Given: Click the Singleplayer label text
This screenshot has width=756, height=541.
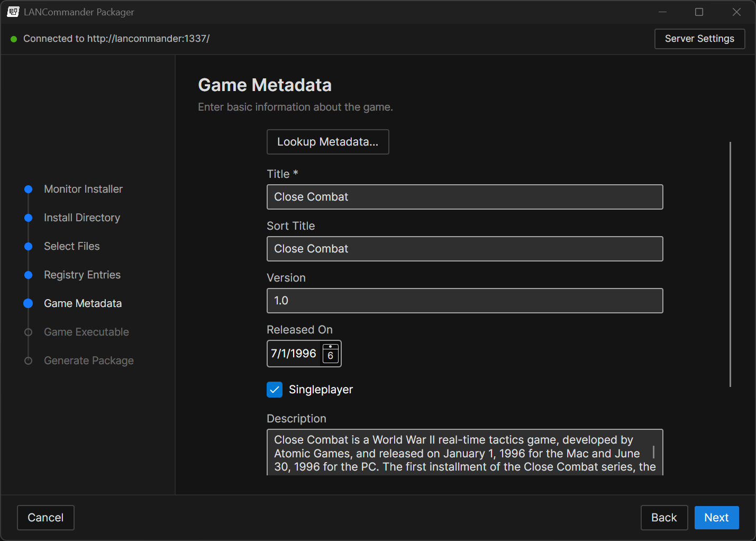Looking at the screenshot, I should (x=321, y=390).
